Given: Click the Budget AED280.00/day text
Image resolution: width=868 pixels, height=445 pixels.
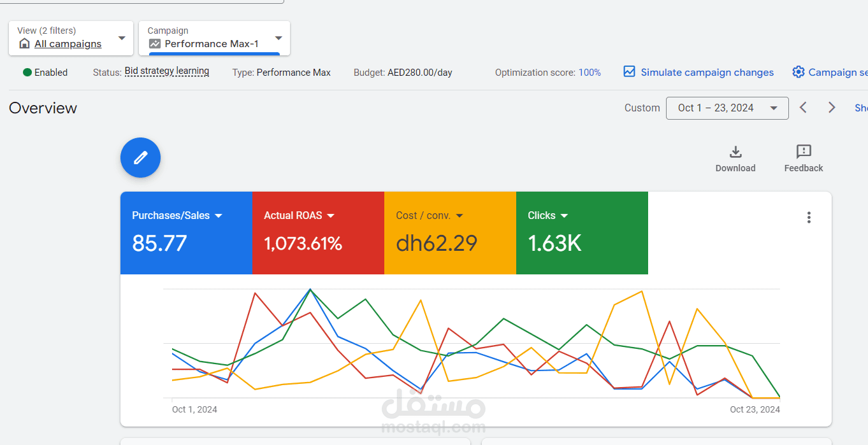Looking at the screenshot, I should coord(403,73).
